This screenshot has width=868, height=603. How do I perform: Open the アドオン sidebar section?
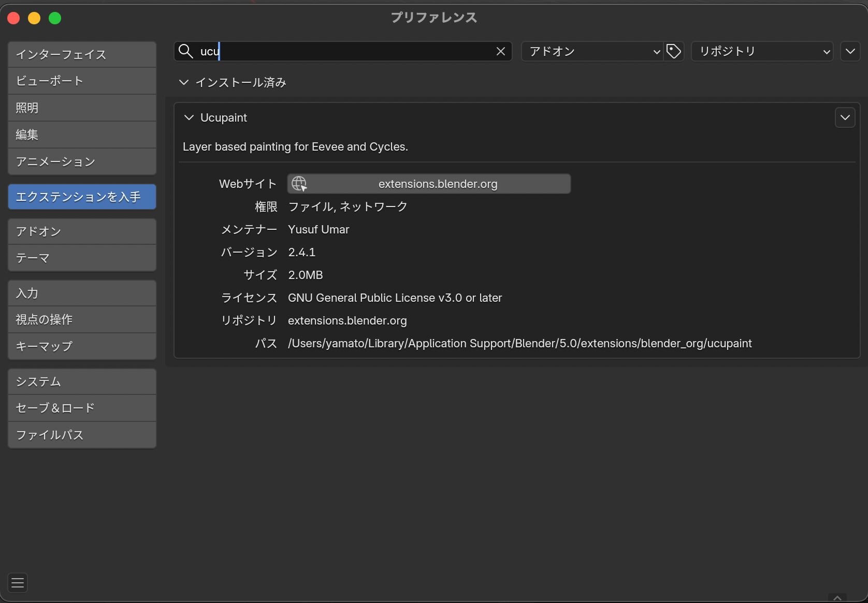point(82,231)
